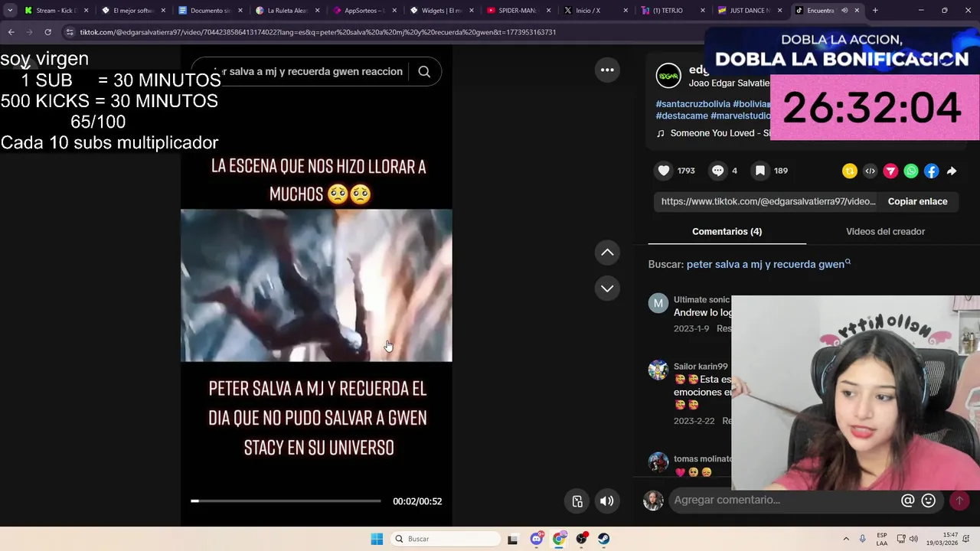Switch to the Stream - Kick tab

pyautogui.click(x=56, y=11)
